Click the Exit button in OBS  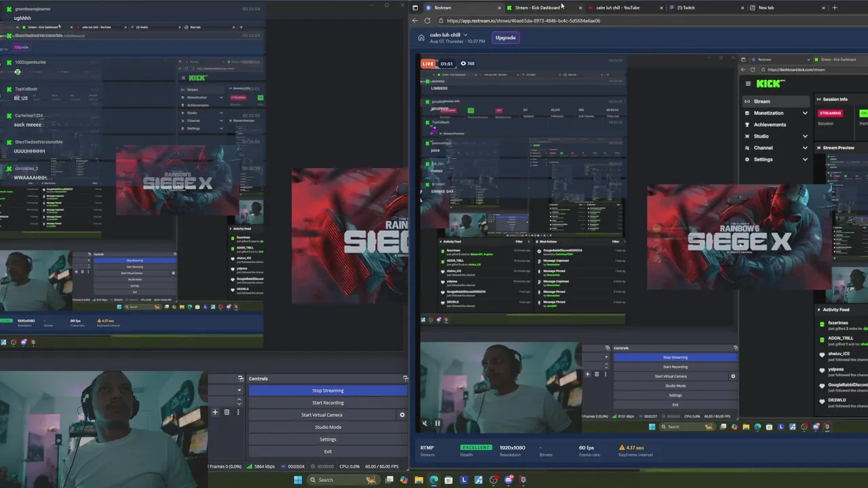[328, 451]
